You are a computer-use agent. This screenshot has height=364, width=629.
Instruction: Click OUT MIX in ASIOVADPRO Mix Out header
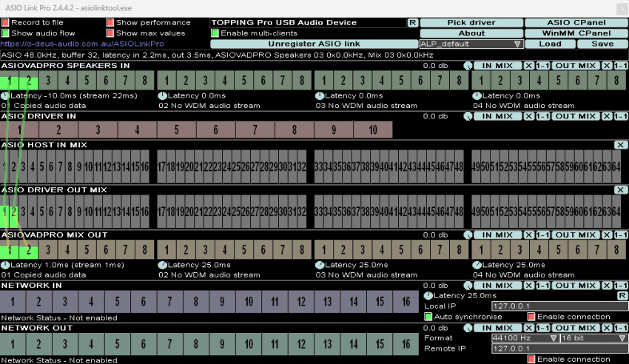coord(575,235)
